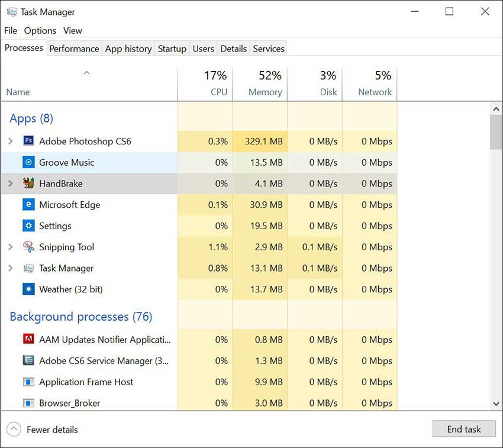Expand the Adobe Photoshop CS6 process group

11,141
